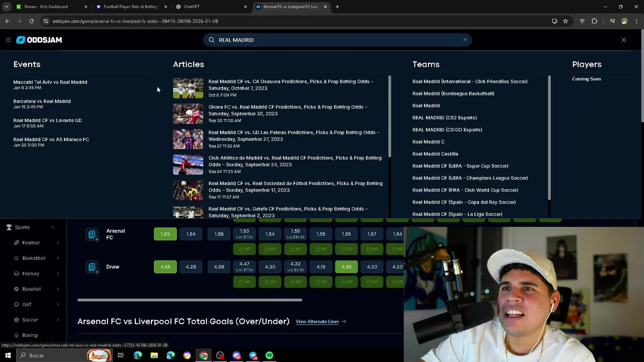Click Draw odds 4.66 cell
The height and width of the screenshot is (362, 644).
pos(219,267)
